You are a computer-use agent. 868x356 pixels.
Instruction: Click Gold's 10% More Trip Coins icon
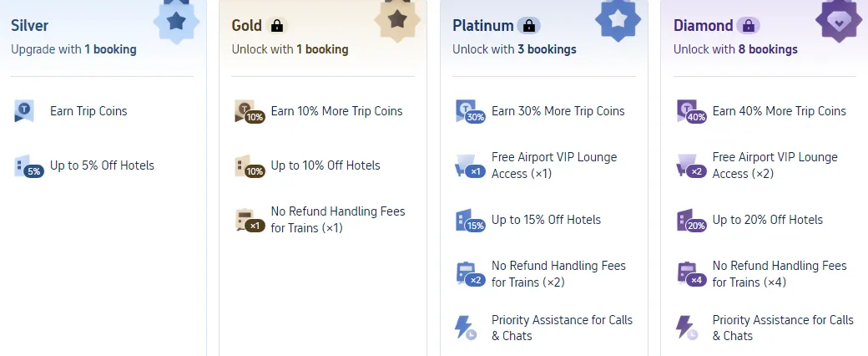click(249, 112)
